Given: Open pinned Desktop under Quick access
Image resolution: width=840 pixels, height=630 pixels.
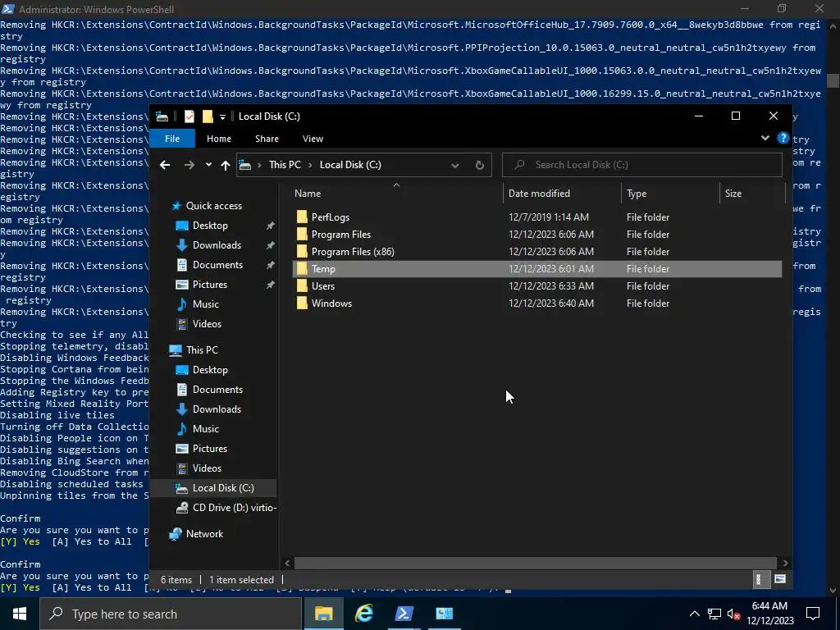Looking at the screenshot, I should click(x=209, y=226).
